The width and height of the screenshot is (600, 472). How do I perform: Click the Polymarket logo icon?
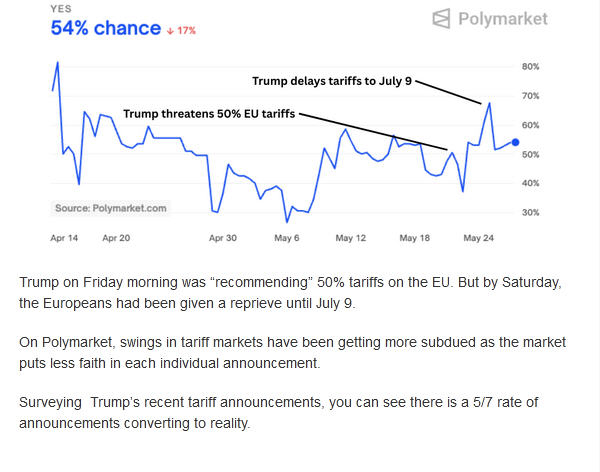point(440,18)
